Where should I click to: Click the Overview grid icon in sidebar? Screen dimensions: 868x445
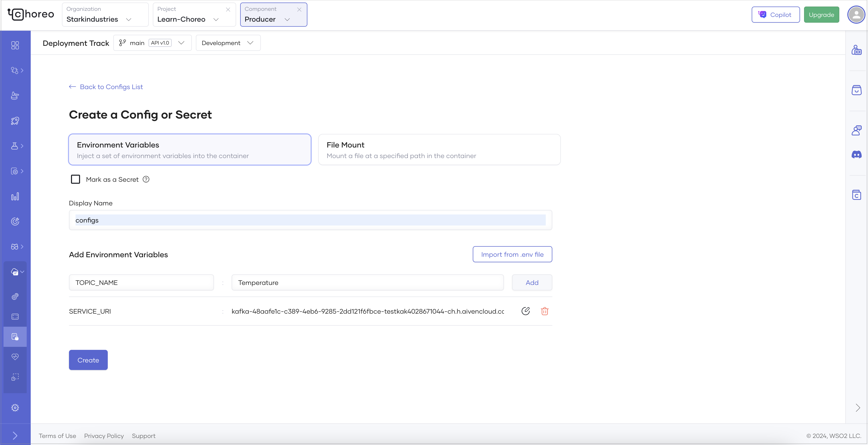tap(15, 45)
